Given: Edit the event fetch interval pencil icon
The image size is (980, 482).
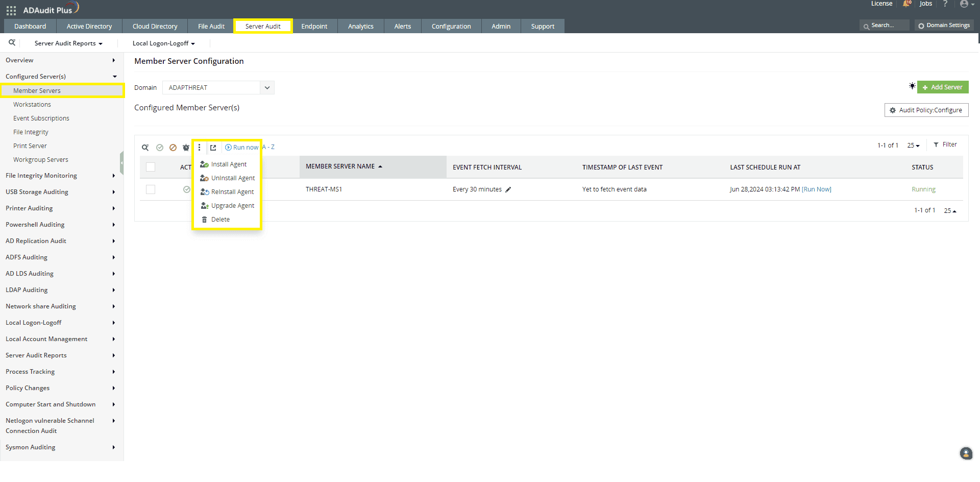Looking at the screenshot, I should click(x=508, y=189).
